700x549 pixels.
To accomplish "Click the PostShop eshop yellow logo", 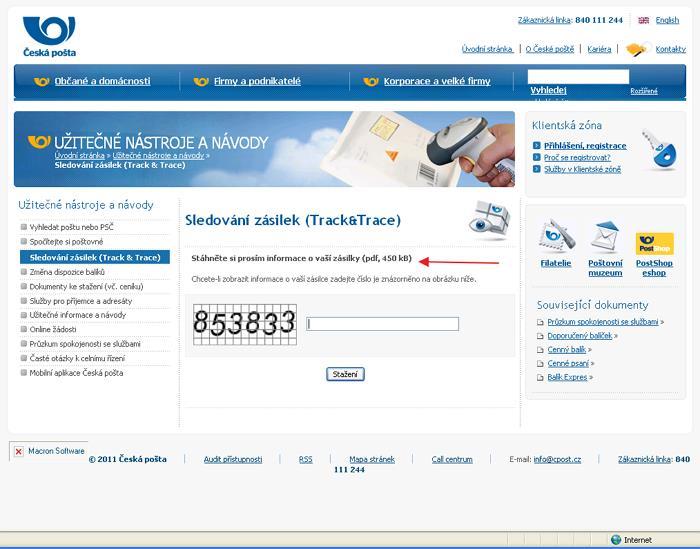I will click(x=654, y=244).
